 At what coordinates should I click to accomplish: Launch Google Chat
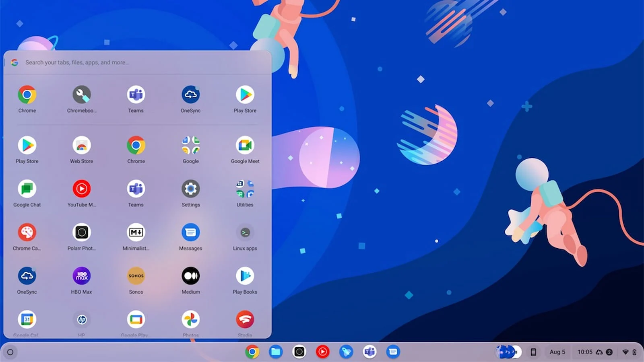click(x=27, y=189)
